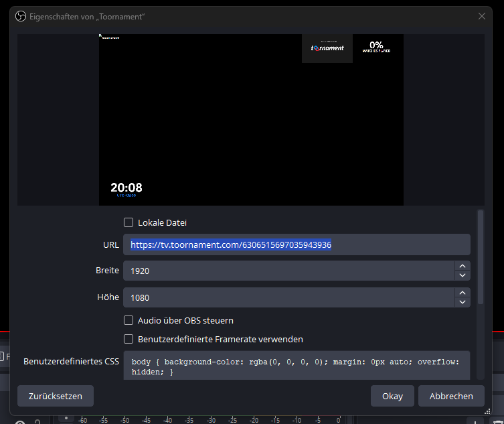Focus the Breite value field
This screenshot has height=424, width=504.
point(288,271)
